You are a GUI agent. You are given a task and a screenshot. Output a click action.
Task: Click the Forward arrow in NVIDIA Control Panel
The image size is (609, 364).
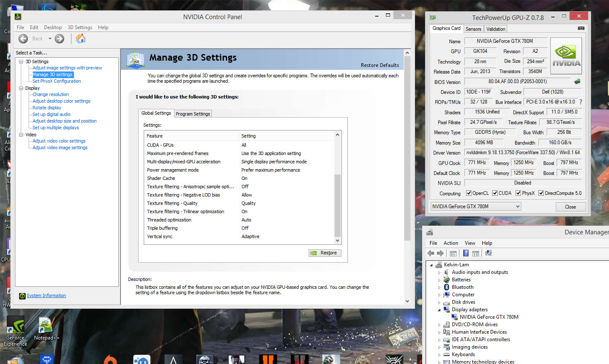(x=59, y=39)
